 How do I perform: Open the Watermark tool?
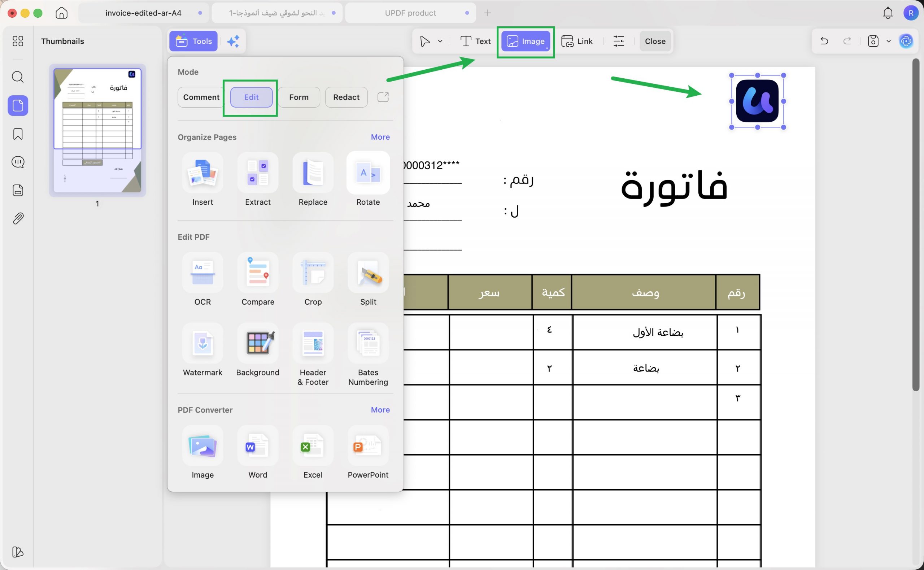pyautogui.click(x=203, y=350)
